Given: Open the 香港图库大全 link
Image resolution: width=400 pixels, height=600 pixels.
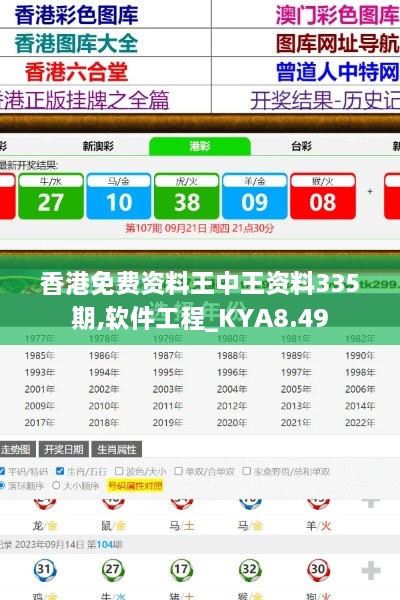Looking at the screenshot, I should (x=76, y=43).
